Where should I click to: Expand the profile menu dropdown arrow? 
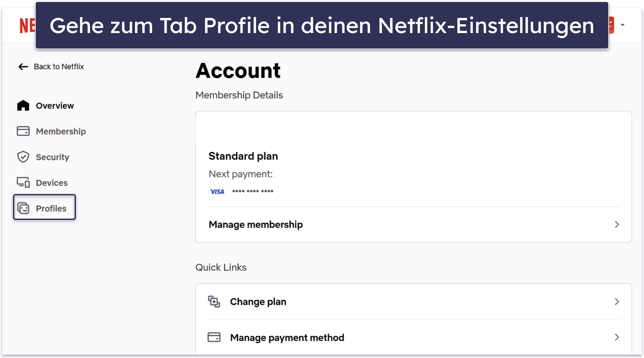[x=623, y=25]
